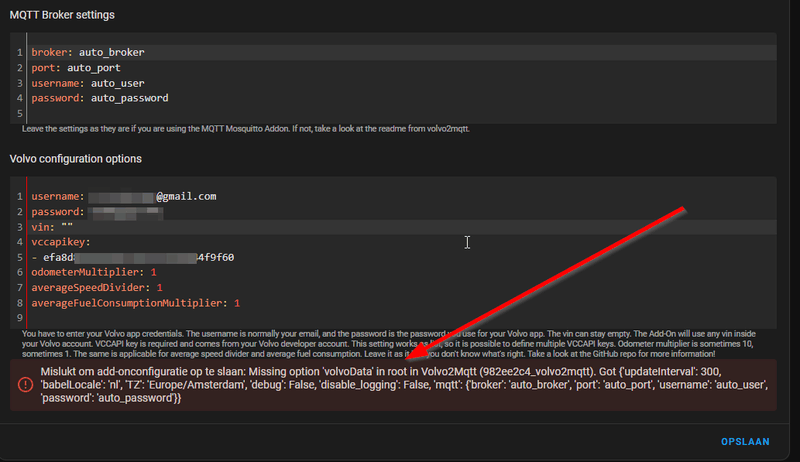Click the 'port: auto_port' line
The width and height of the screenshot is (800, 462).
point(76,67)
